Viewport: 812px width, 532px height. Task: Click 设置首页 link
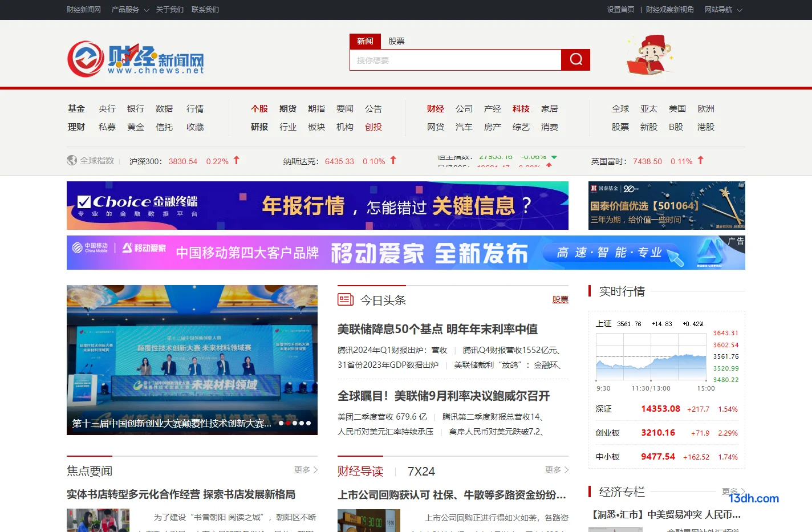[x=620, y=10]
